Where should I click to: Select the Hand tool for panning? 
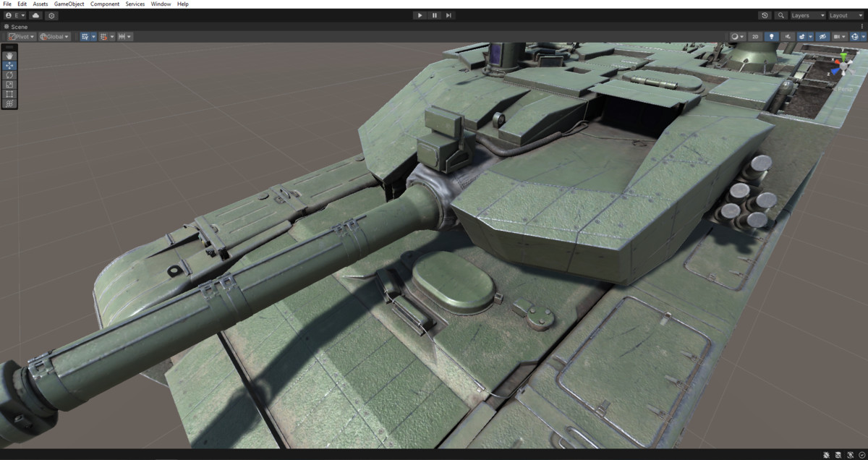click(x=9, y=55)
